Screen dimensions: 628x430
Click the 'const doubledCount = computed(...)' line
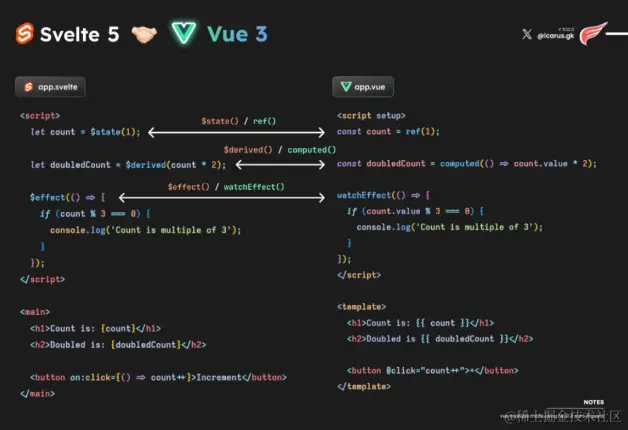(467, 164)
